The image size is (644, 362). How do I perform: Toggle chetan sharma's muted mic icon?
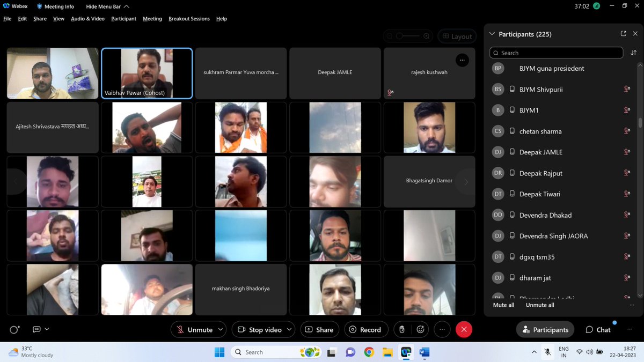(x=627, y=131)
